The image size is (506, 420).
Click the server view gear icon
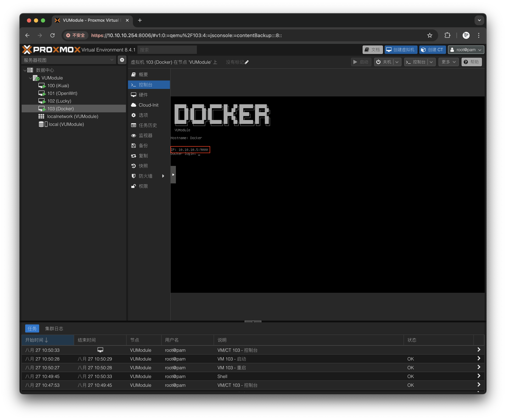[122, 60]
